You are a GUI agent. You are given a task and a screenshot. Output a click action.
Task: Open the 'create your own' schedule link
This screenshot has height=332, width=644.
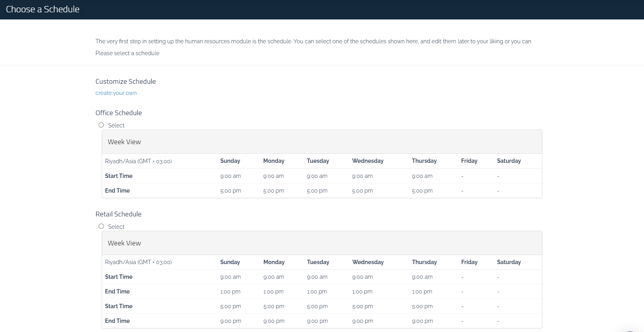(116, 93)
